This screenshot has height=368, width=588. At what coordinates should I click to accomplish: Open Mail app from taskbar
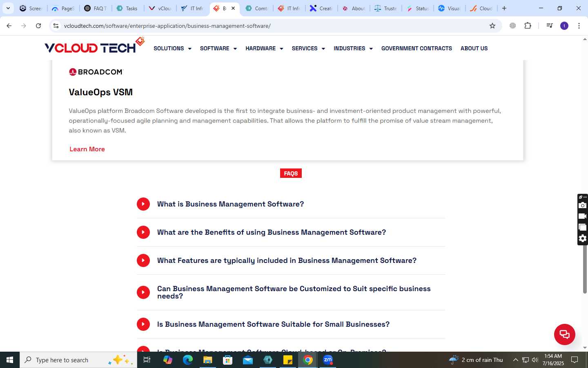pos(248,360)
